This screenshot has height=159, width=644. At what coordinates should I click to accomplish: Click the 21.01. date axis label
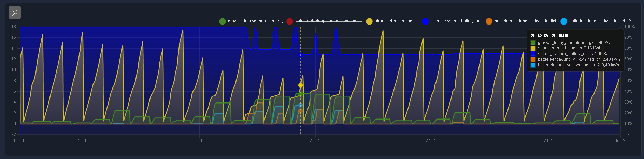click(x=315, y=141)
